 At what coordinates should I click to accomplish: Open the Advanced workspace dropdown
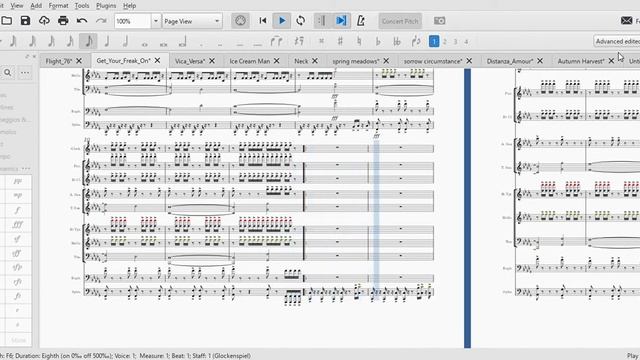(617, 41)
